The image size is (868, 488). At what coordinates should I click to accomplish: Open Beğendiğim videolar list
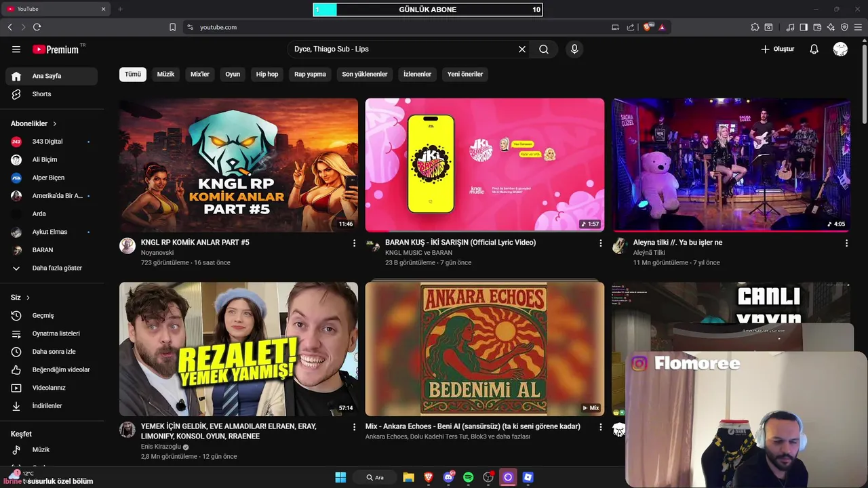[x=52, y=370]
